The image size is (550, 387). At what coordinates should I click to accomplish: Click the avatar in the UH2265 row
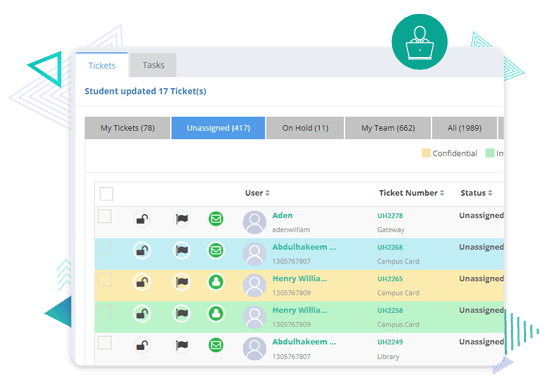tap(254, 285)
